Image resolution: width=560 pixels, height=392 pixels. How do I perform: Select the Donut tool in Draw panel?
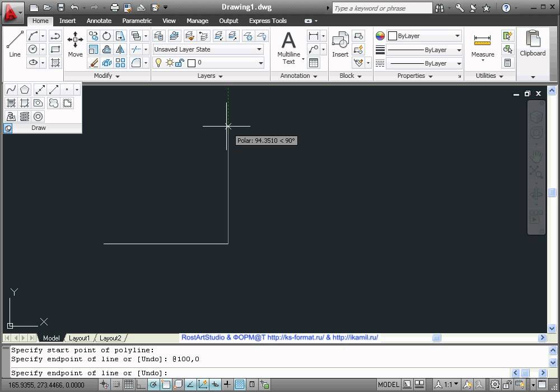coord(38,116)
